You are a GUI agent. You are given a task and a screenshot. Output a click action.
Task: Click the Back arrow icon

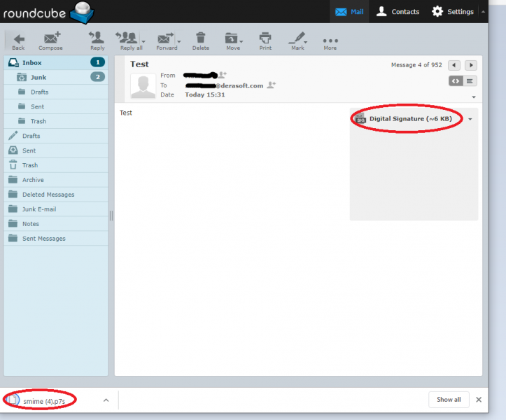[19, 39]
